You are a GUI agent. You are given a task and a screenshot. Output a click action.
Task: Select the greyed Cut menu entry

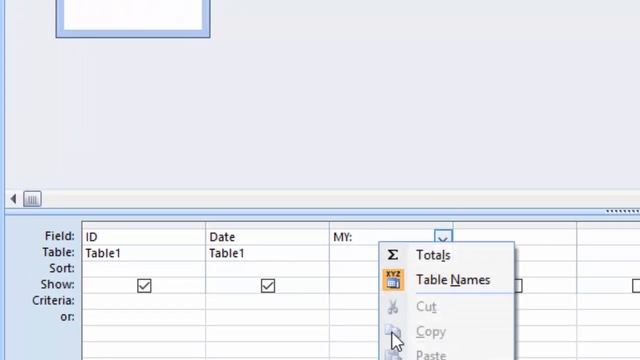[426, 307]
